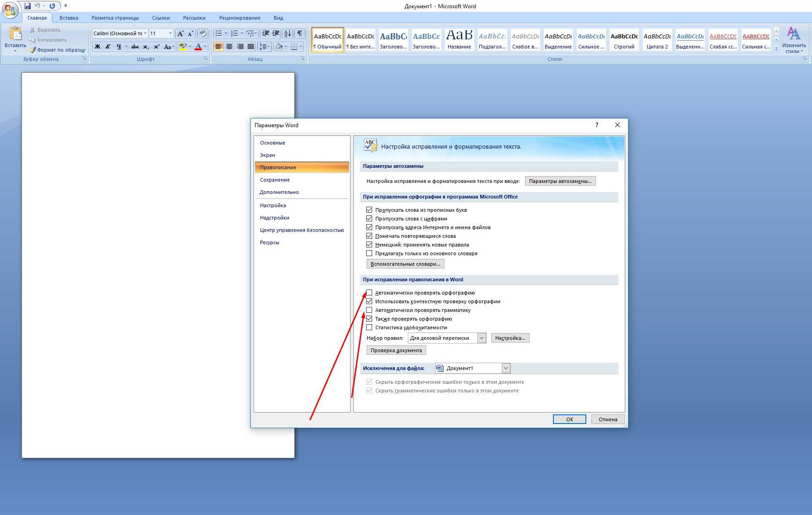Toggle 'Помечать повторяющиеся слова' checkbox
Screen dimensions: 812x515
click(369, 236)
